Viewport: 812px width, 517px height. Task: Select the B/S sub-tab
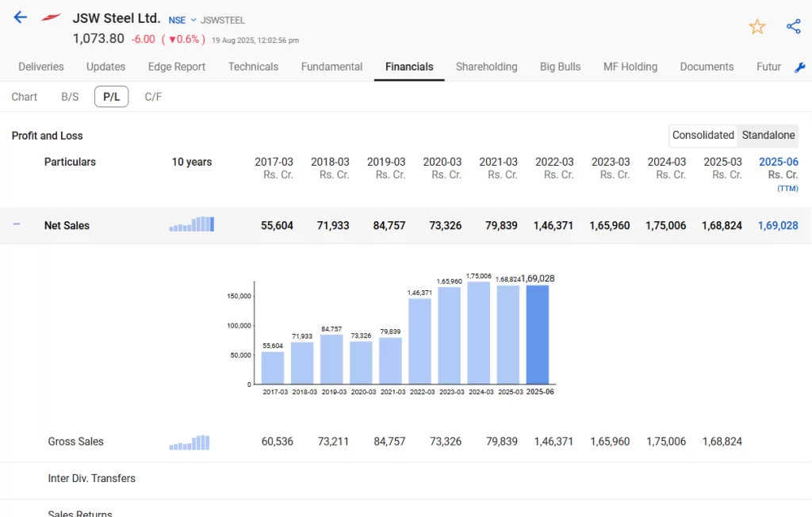70,97
